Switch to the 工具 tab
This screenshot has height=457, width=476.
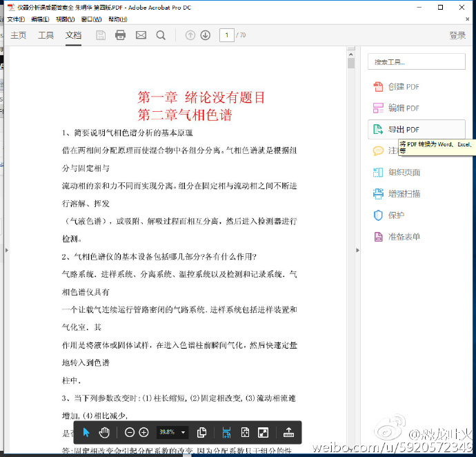(x=46, y=35)
